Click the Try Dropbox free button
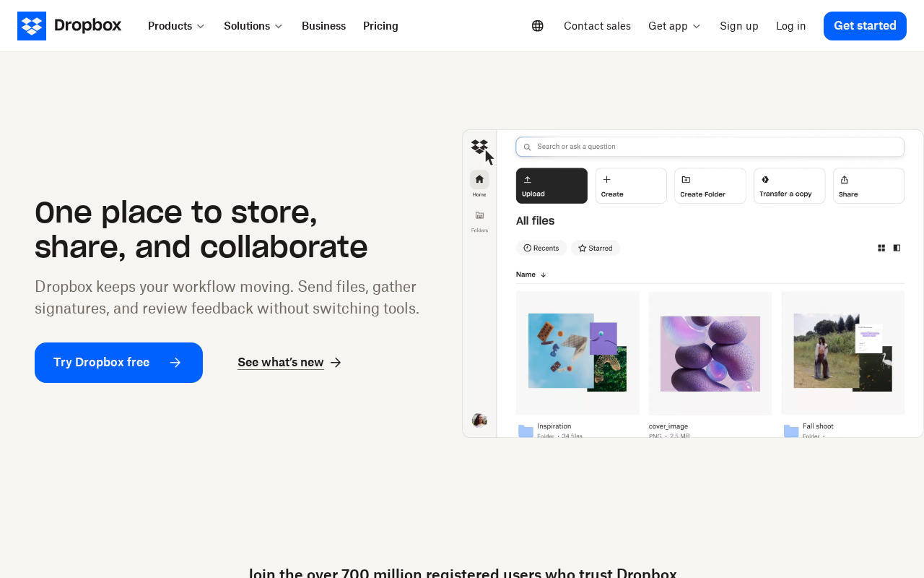This screenshot has height=578, width=924. tap(118, 363)
